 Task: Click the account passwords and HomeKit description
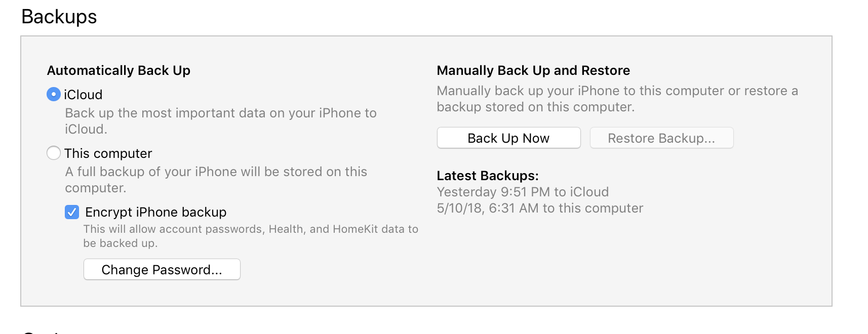coord(251,236)
